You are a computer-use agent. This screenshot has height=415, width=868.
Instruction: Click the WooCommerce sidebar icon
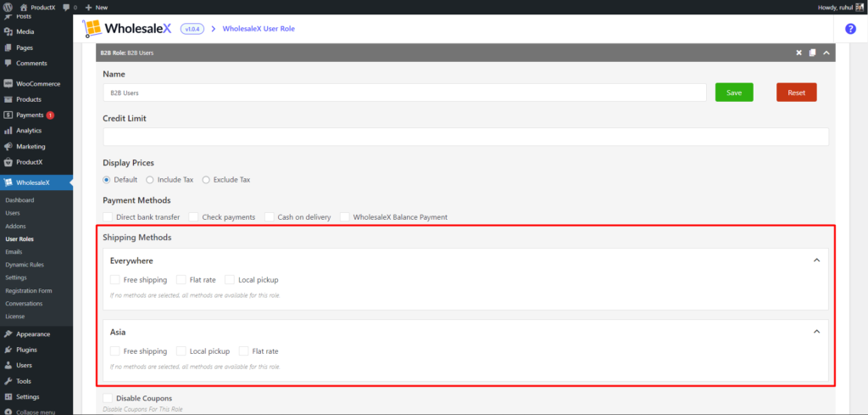tap(8, 84)
